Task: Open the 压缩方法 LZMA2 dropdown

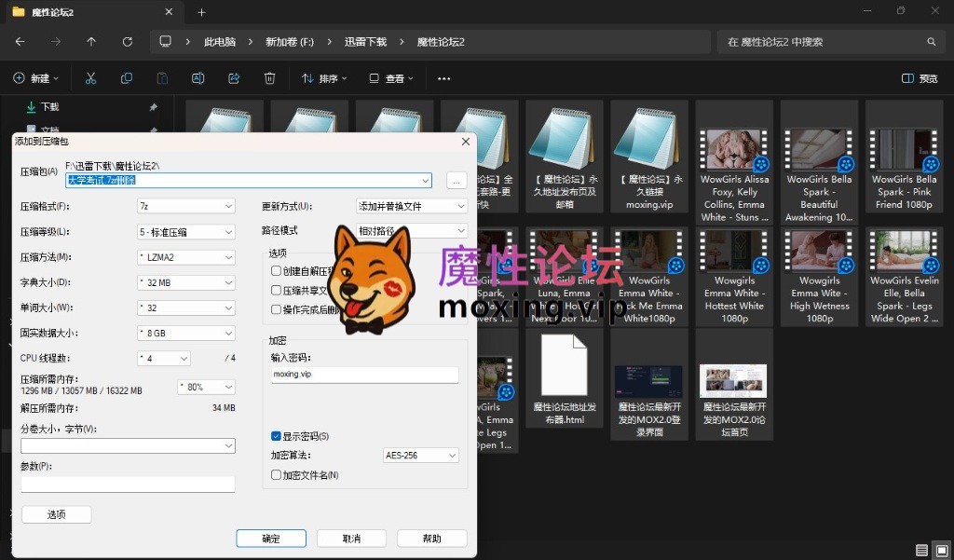Action: (x=186, y=257)
